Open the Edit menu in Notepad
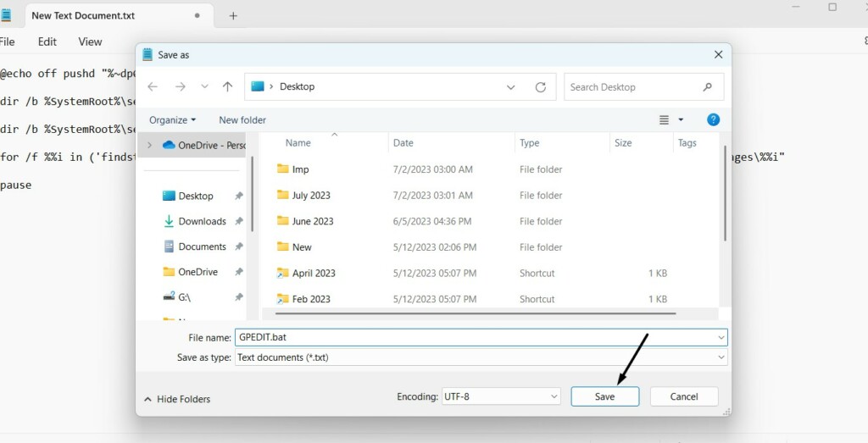Viewport: 868px width, 443px height. [47, 42]
